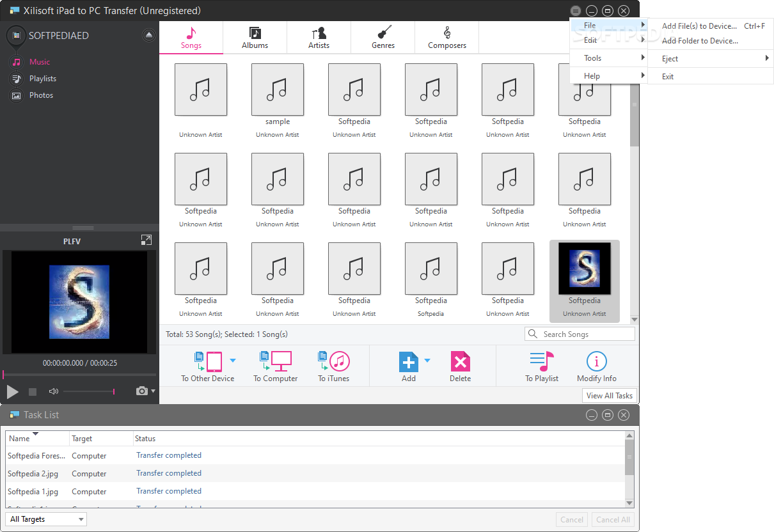The width and height of the screenshot is (774, 532).
Task: Switch to the Songs tab
Action: click(x=191, y=38)
